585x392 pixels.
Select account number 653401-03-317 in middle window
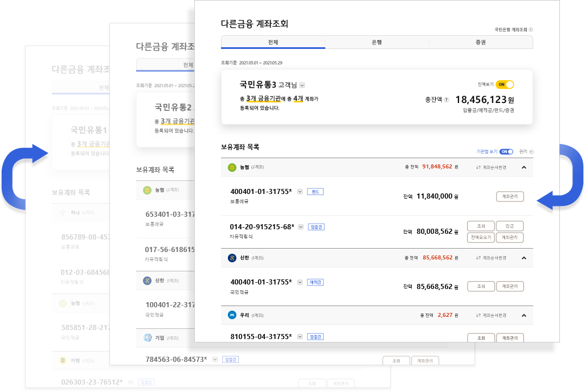[x=170, y=214]
